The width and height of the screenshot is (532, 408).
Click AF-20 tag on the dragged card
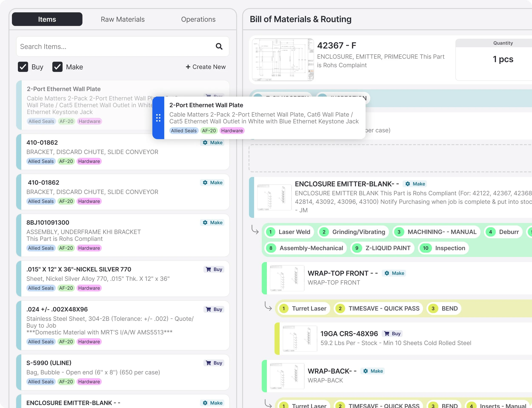[x=209, y=131]
